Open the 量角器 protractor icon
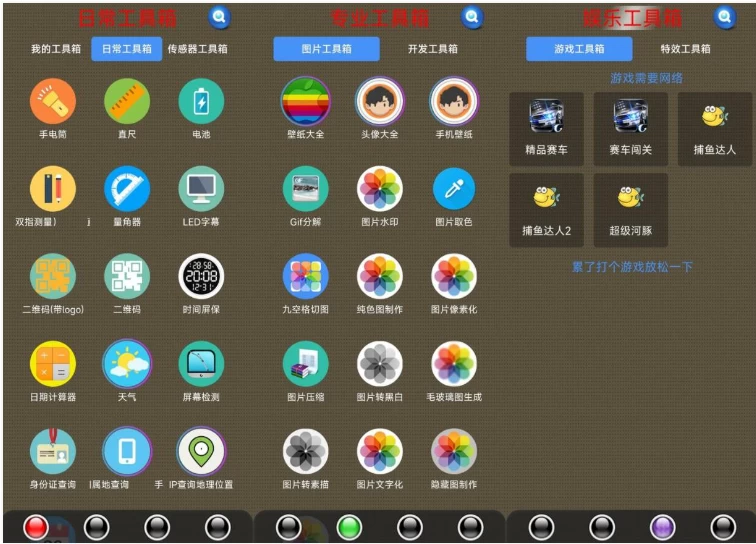 pyautogui.click(x=127, y=189)
